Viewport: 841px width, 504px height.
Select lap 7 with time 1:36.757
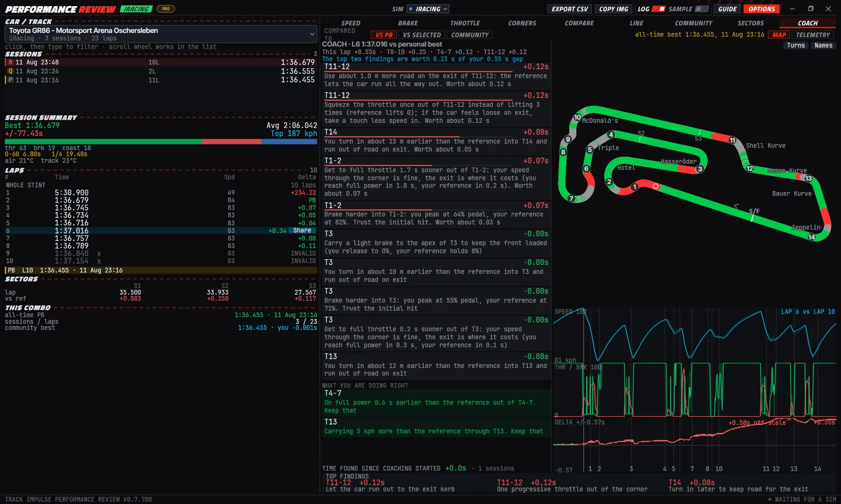[x=161, y=238]
